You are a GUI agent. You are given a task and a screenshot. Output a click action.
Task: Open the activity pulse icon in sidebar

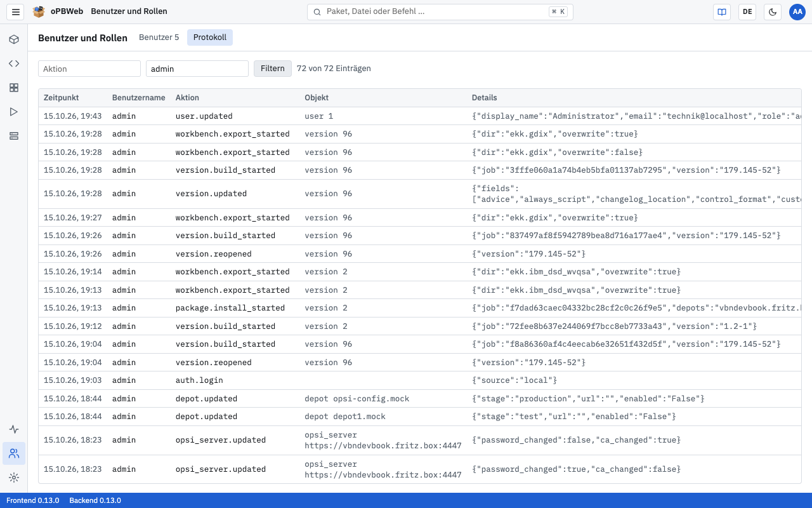coord(14,429)
